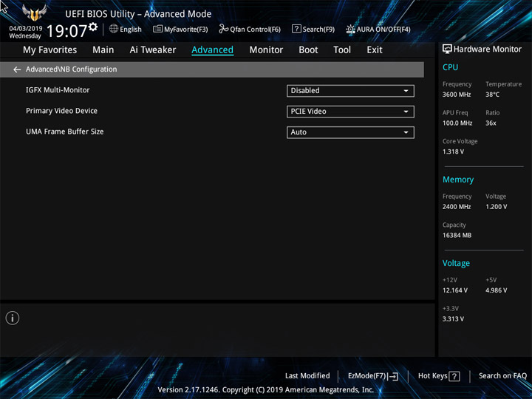The image size is (532, 399).
Task: Click the back arrow to Advanced menu
Action: (17, 69)
